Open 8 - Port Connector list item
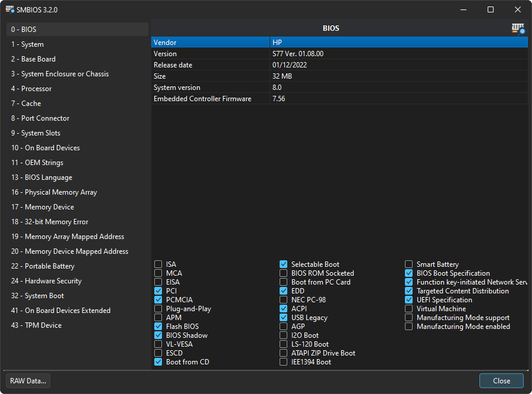Screen dimensions: 532x394 (x=77, y=118)
